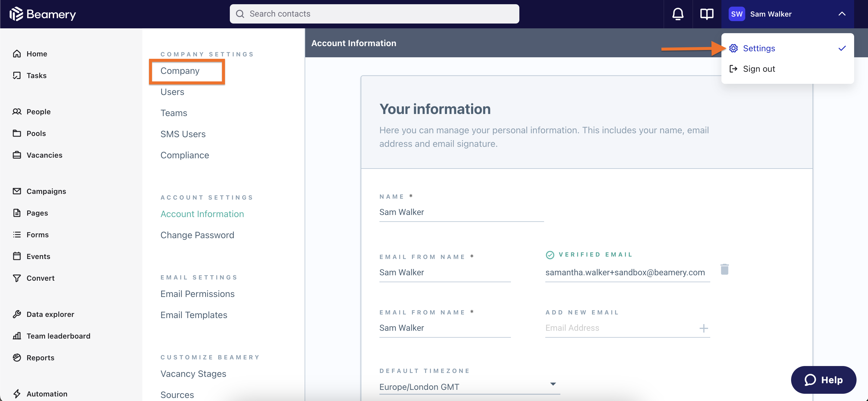This screenshot has width=868, height=401.
Task: Open Company settings link
Action: pos(180,71)
